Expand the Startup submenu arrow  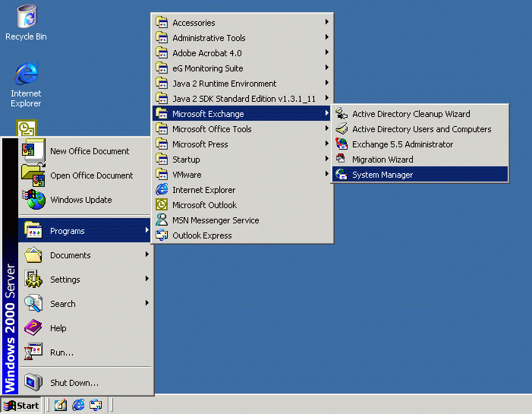pos(327,159)
